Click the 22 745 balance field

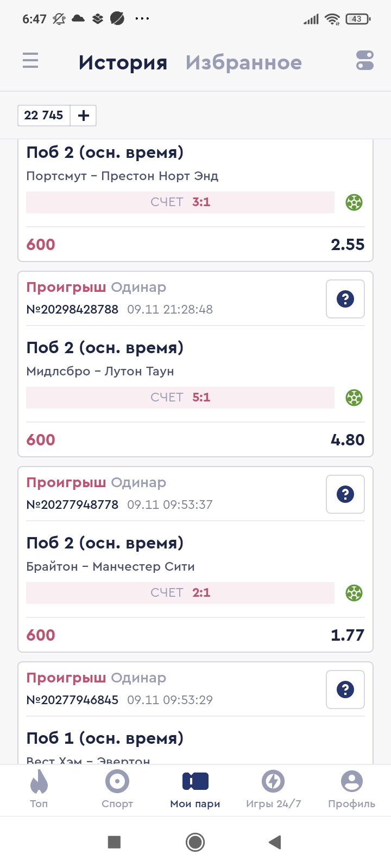[x=44, y=116]
